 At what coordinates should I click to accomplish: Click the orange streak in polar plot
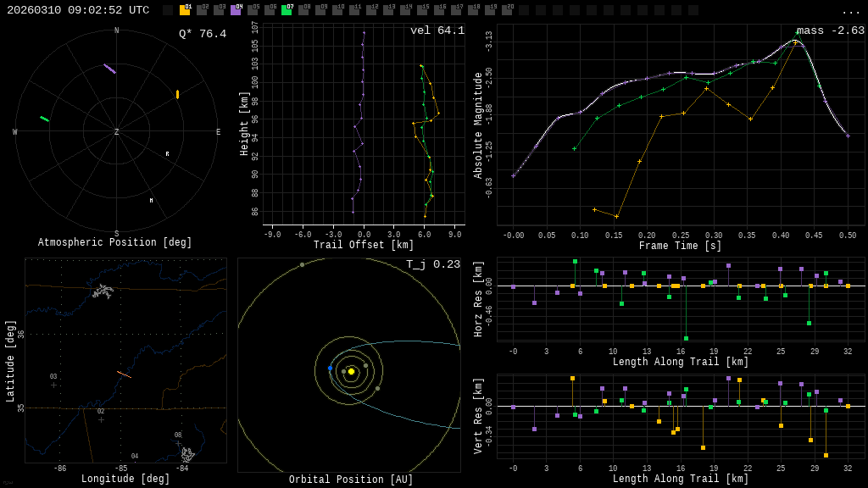[x=177, y=95]
